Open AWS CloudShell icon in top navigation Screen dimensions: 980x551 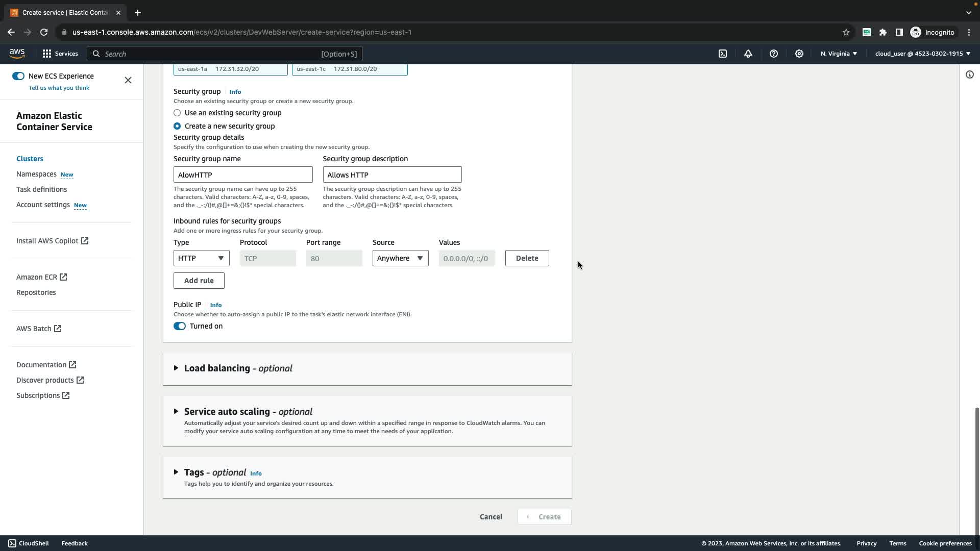click(723, 54)
